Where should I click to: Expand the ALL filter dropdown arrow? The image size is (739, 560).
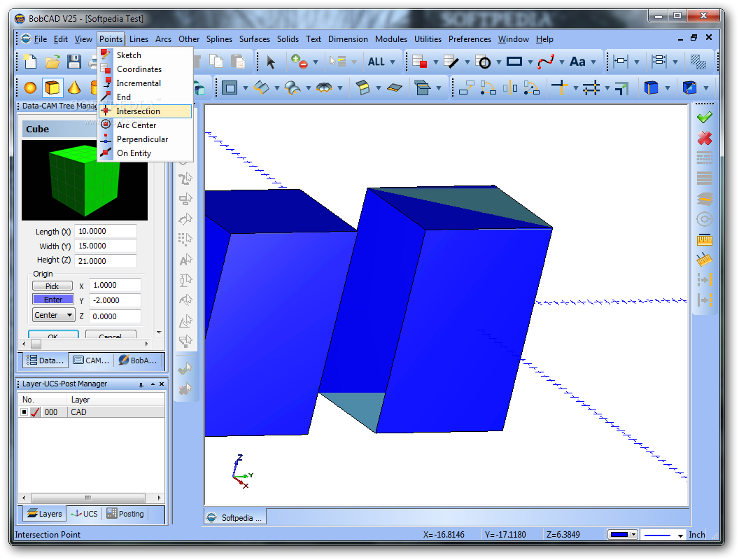click(393, 62)
